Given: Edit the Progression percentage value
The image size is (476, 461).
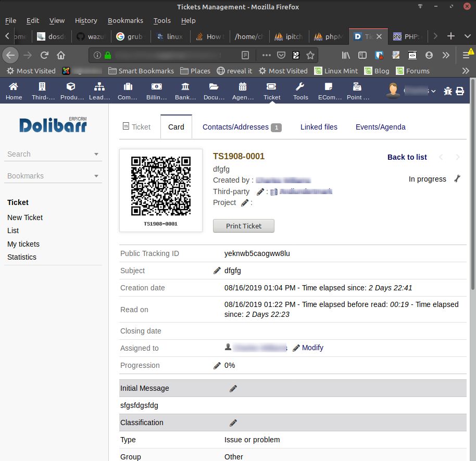Looking at the screenshot, I should (217, 365).
